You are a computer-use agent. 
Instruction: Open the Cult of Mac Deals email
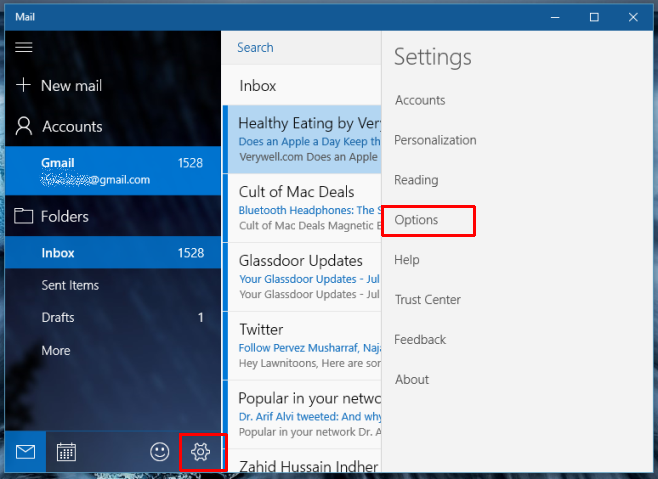(x=302, y=208)
